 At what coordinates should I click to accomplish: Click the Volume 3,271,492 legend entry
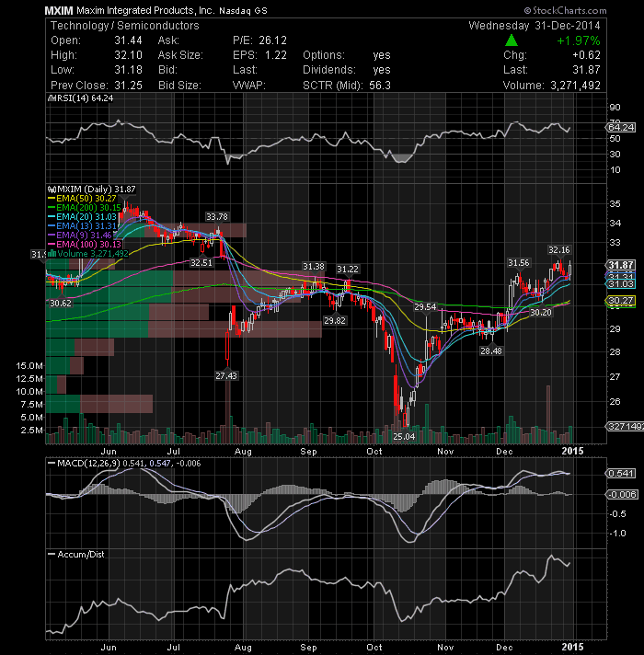click(x=93, y=254)
